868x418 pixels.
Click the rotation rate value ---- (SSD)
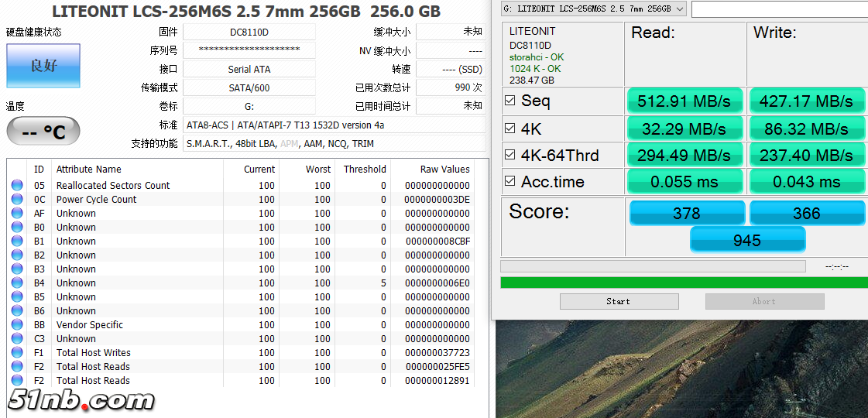[451, 69]
